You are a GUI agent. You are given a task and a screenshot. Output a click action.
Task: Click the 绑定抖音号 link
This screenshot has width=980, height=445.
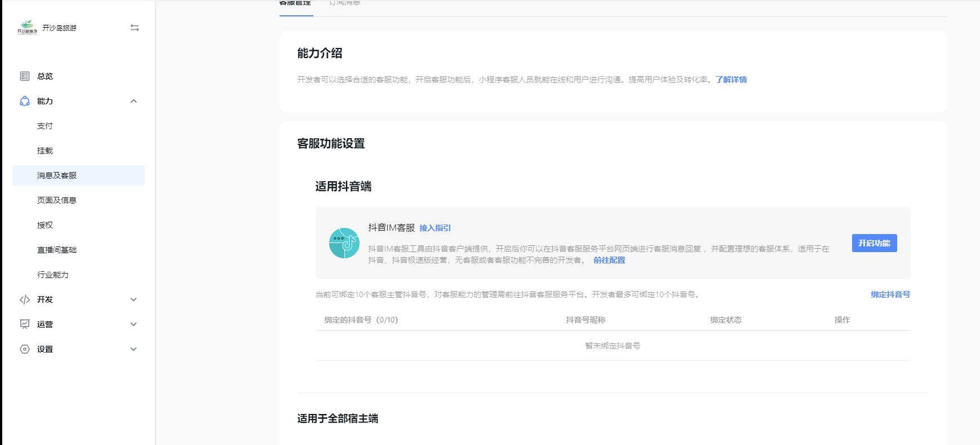tap(890, 294)
